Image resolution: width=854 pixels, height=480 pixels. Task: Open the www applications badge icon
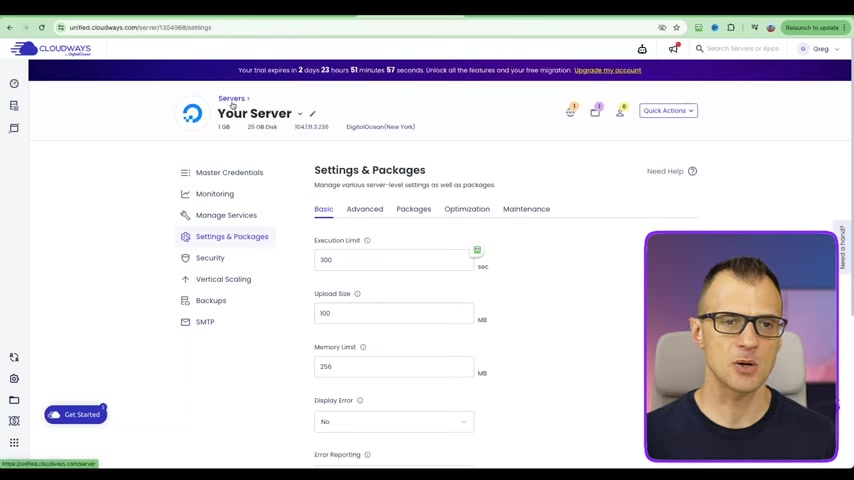571,111
